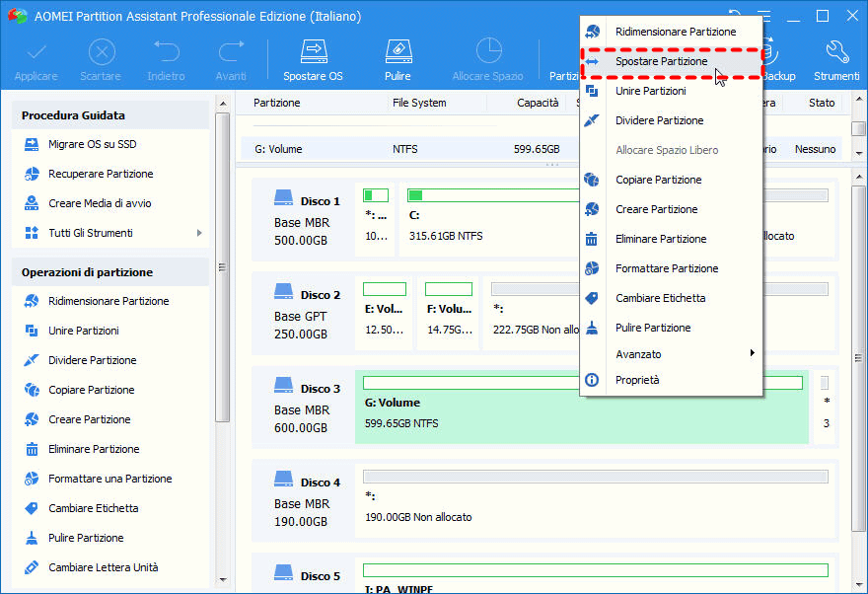Click Eliminare Partizione sidebar trash icon
Screen dimensions: 868x594
(x=32, y=449)
